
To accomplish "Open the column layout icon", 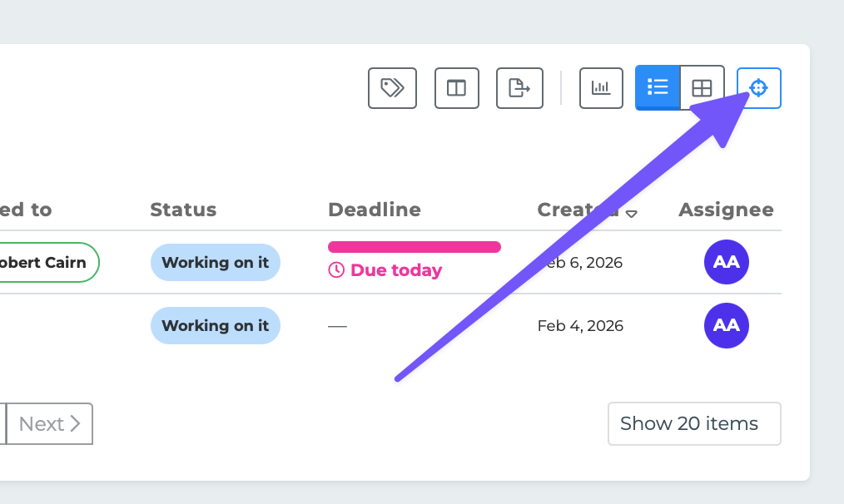I will pyautogui.click(x=457, y=88).
